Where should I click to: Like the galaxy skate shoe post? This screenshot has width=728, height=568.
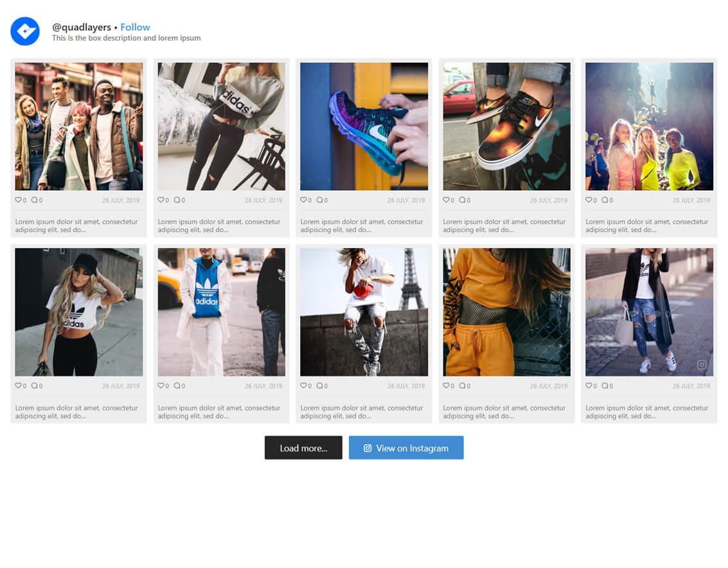point(446,200)
